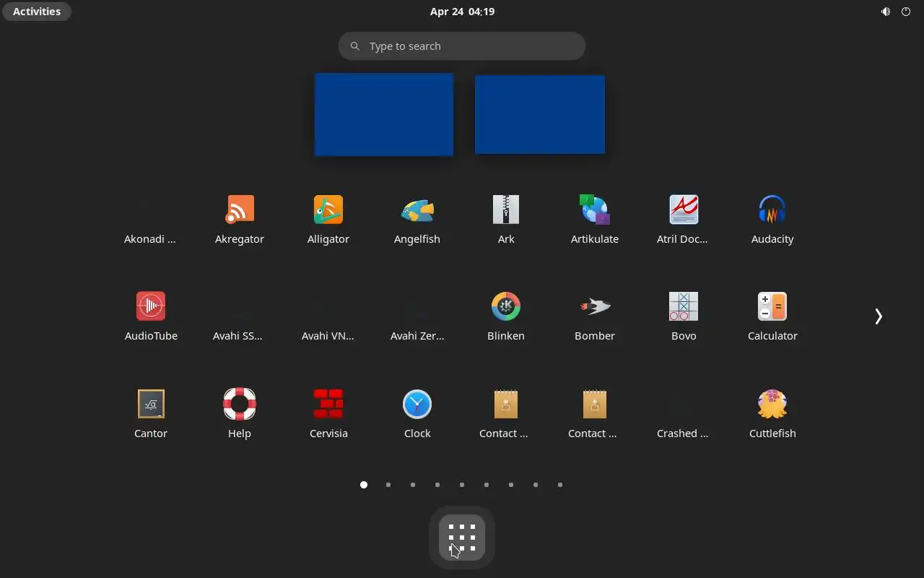
Task: Open the date and time menu
Action: [x=462, y=12]
